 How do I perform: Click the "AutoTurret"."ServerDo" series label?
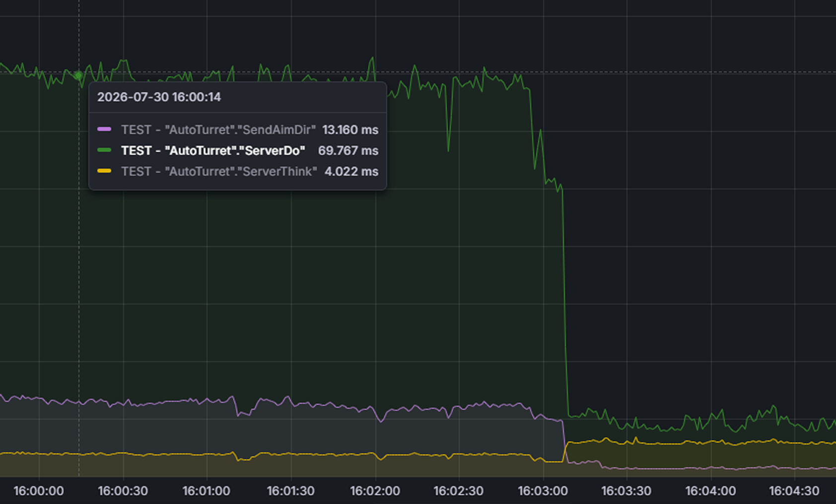[x=213, y=150]
